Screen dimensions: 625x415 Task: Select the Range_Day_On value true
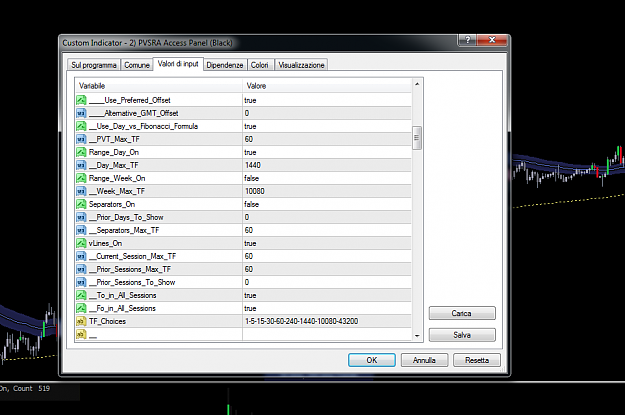pos(250,152)
